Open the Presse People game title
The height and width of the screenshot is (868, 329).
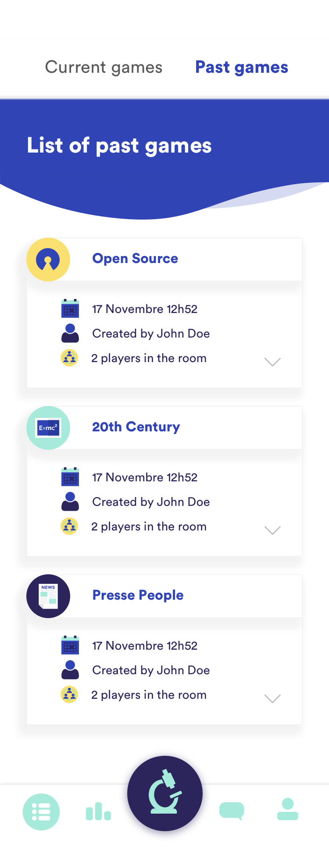coord(138,595)
